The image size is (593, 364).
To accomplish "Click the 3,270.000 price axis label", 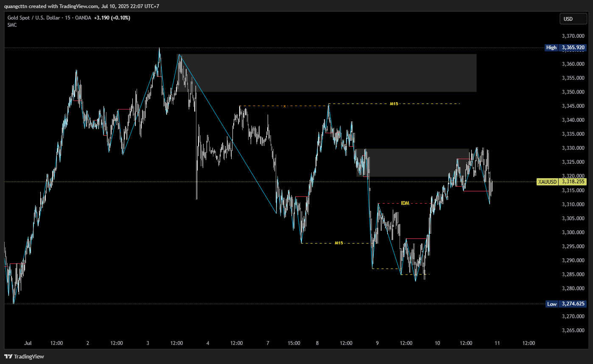I will (573, 316).
